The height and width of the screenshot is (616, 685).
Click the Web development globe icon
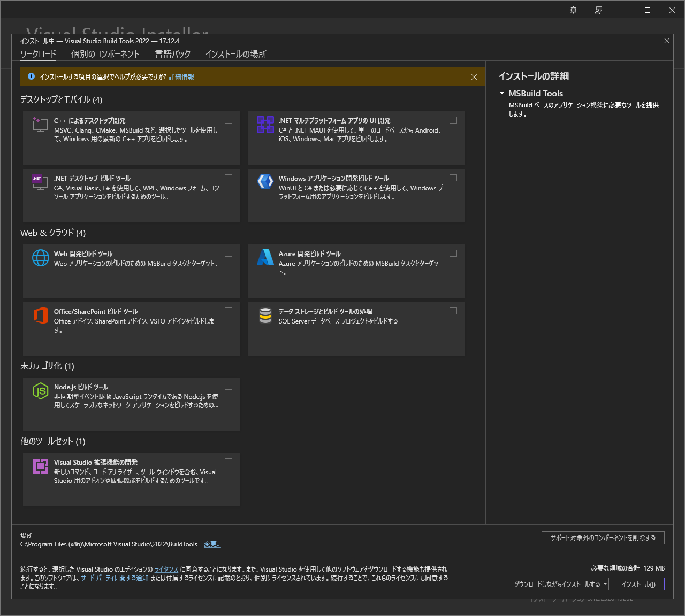[40, 258]
